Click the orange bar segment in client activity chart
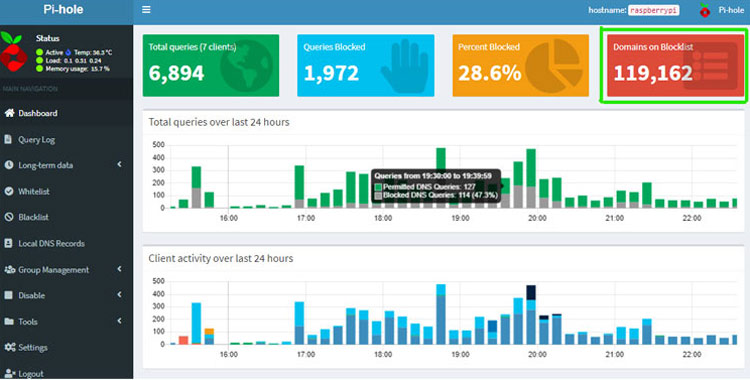The height and width of the screenshot is (380, 750). tap(209, 331)
